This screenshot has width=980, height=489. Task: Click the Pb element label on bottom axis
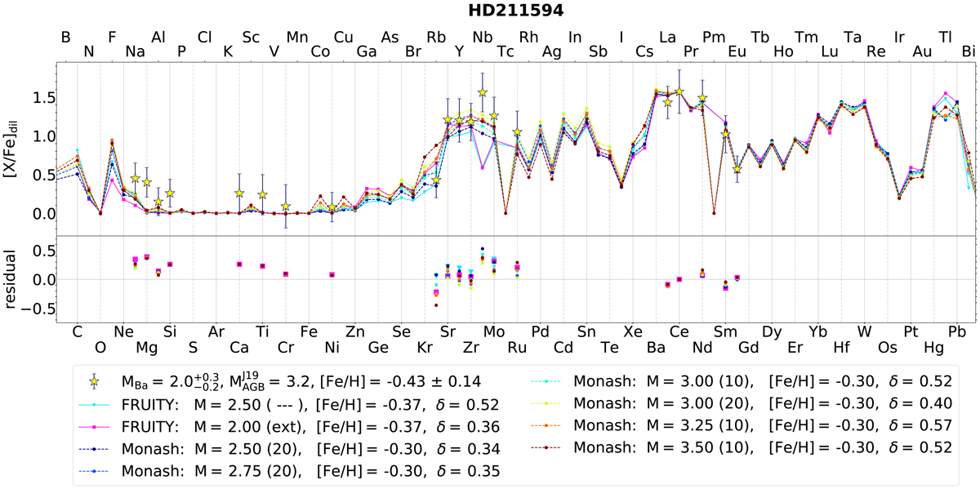947,331
